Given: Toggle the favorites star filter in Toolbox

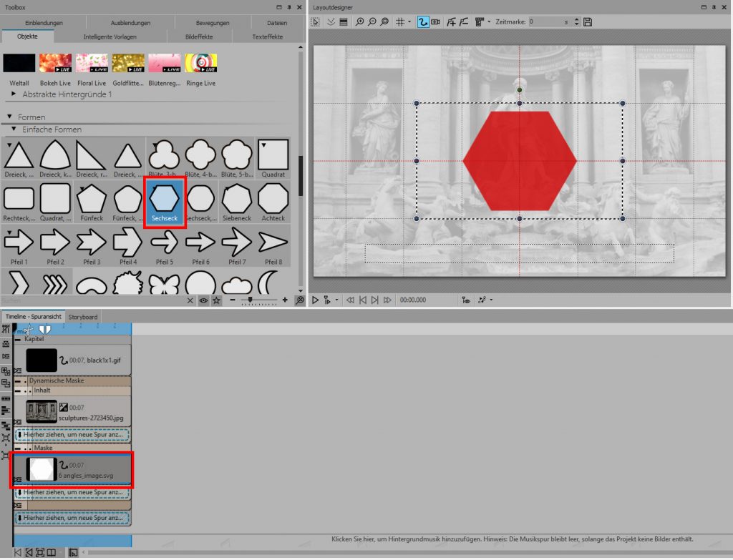Looking at the screenshot, I should (x=216, y=300).
